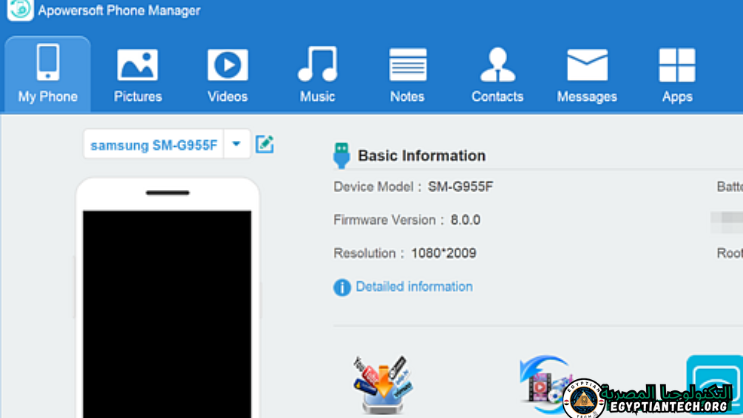Screen dimensions: 743x418
Task: Click the phone screen preview area
Action: click(x=167, y=310)
